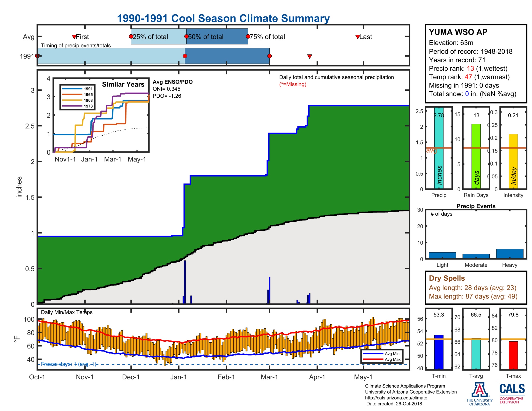532x411 pixels.
Task: Click the red T-max bar
Action: 513,355
